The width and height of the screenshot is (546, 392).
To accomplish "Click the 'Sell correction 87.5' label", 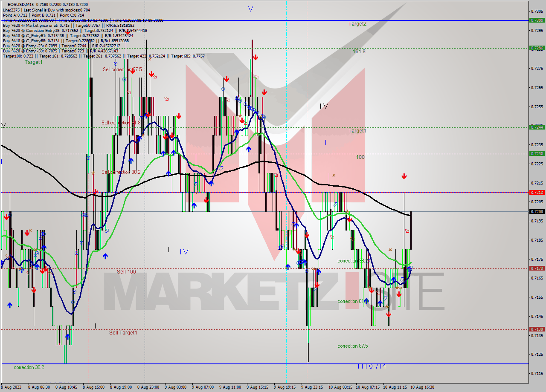I will click(122, 69).
